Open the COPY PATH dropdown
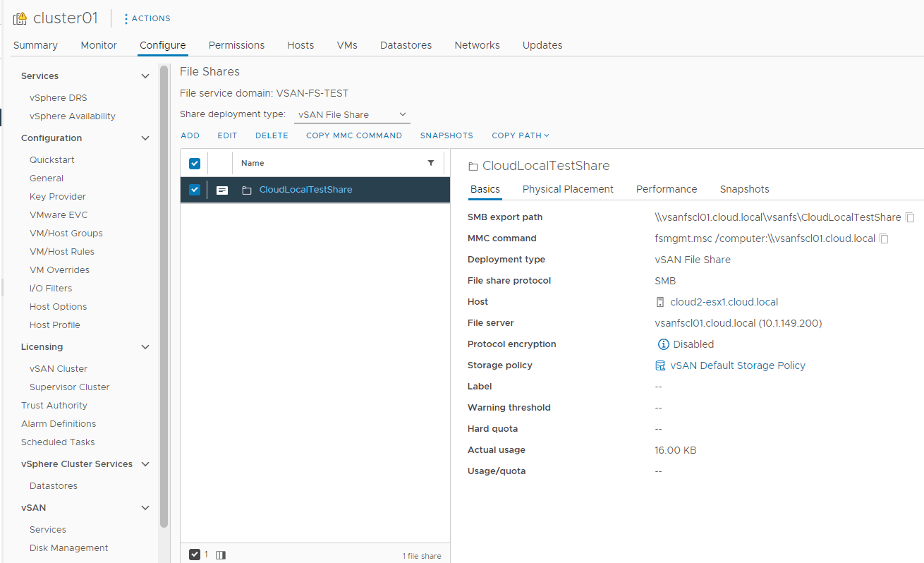 521,135
